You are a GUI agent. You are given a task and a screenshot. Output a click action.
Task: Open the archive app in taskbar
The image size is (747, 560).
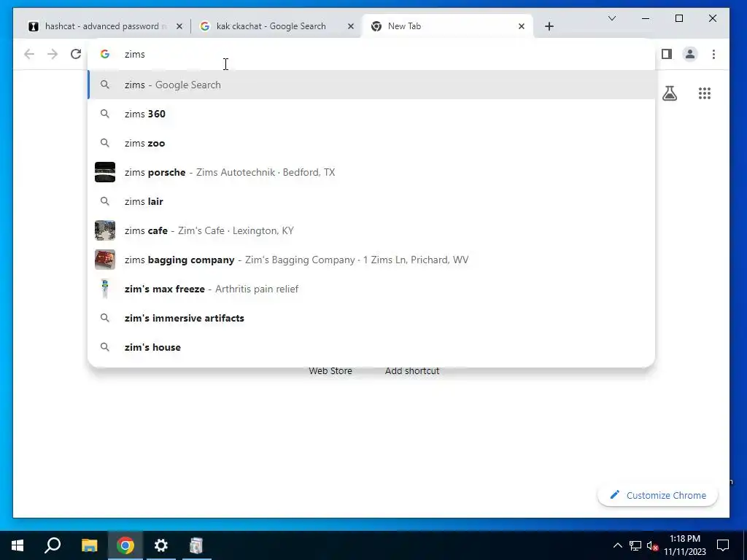196,545
